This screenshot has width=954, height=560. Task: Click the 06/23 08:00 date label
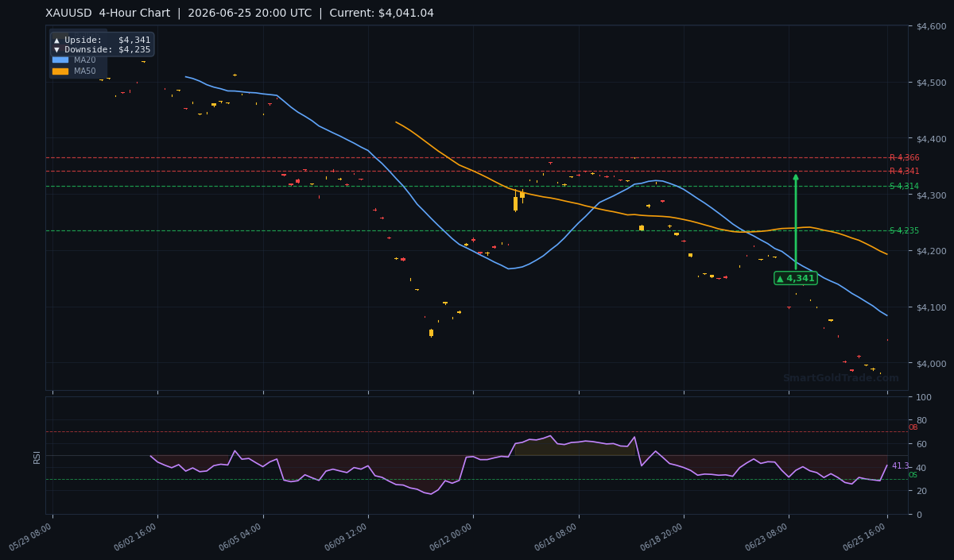pyautogui.click(x=768, y=537)
